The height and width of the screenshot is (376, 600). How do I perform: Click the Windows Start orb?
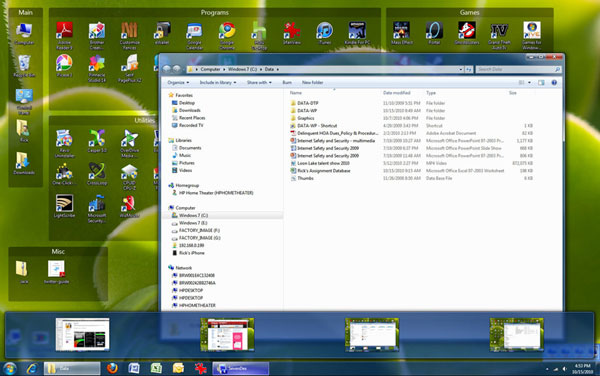[x=10, y=369]
